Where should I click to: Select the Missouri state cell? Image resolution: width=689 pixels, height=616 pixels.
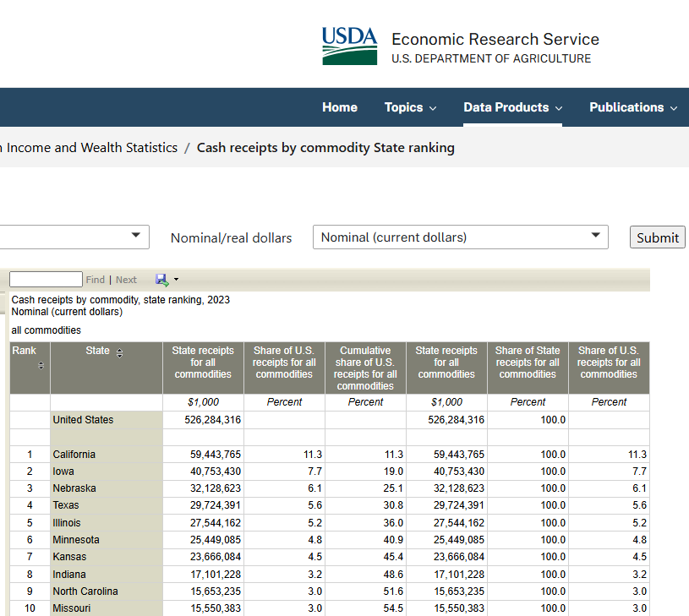coord(107,608)
